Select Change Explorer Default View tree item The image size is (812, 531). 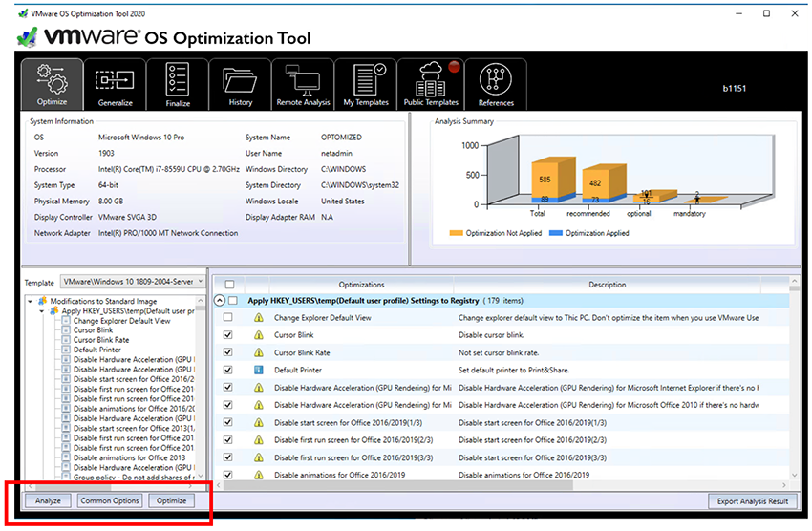point(121,320)
